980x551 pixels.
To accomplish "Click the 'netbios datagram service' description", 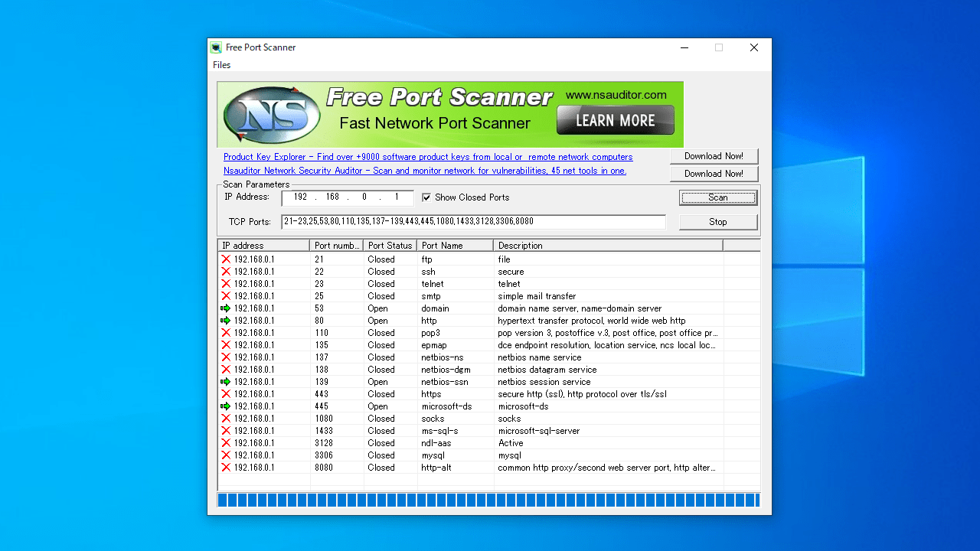I will 547,370.
